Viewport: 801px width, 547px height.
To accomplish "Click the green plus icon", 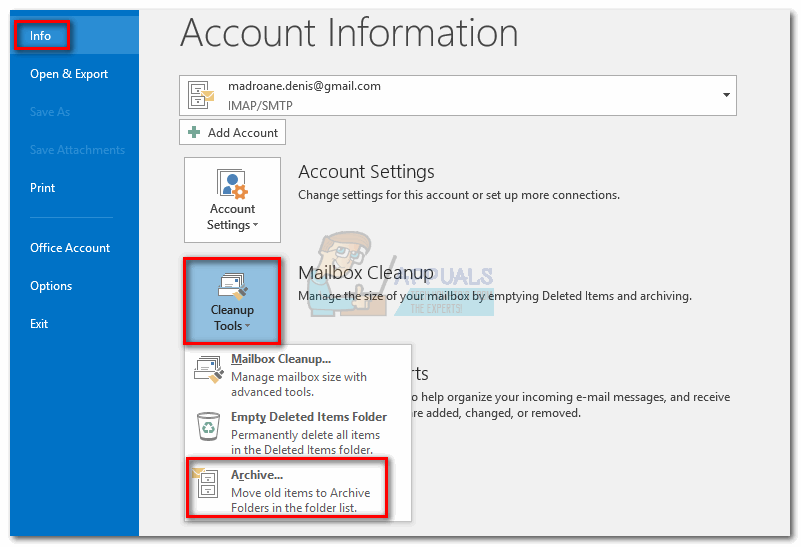I will click(194, 132).
